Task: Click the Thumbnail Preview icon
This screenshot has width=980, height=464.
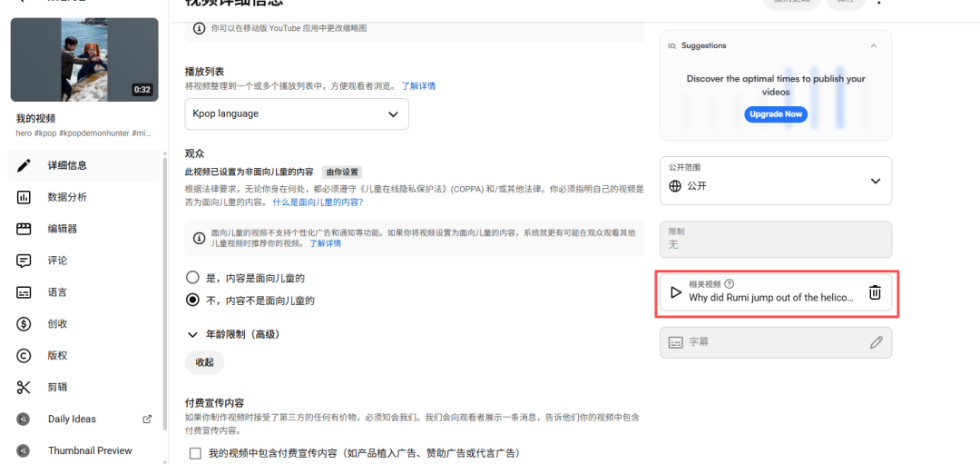Action: 24,450
